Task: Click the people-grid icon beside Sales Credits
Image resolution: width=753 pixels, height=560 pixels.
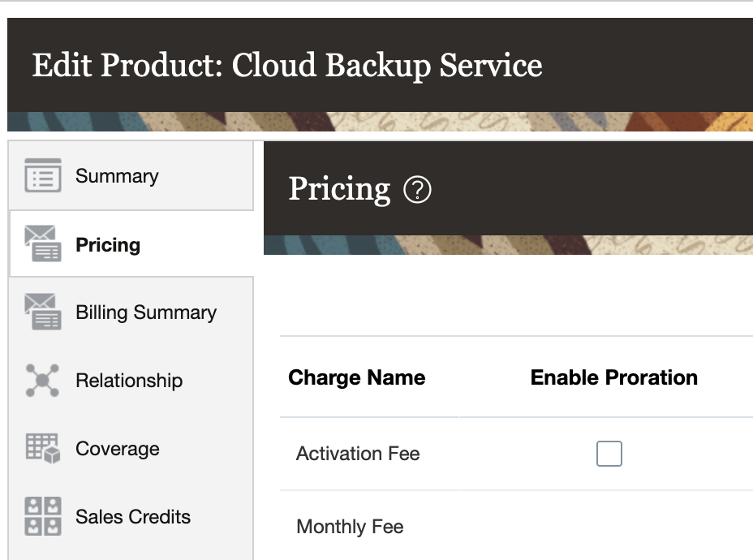Action: [x=42, y=517]
